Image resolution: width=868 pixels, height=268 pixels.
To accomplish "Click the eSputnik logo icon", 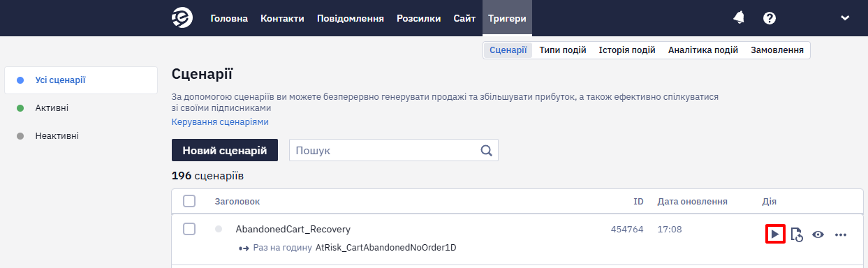I will (x=182, y=18).
